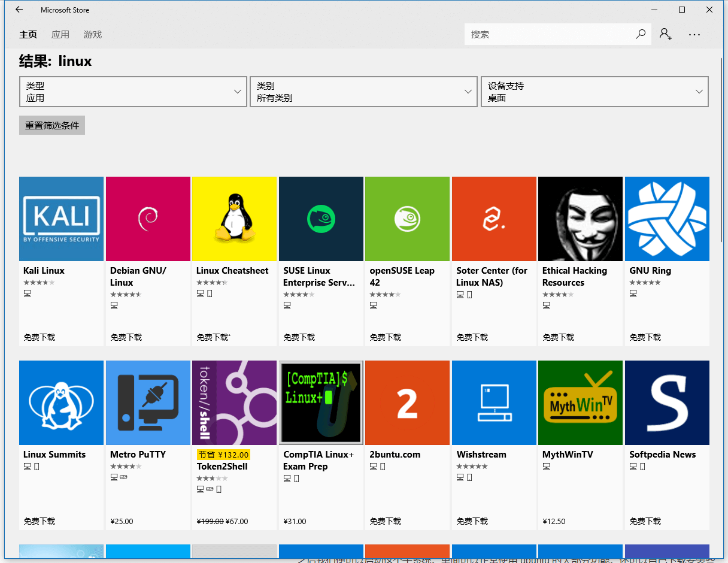The height and width of the screenshot is (563, 728).
Task: Click the ¥31.00 price of CompTIA Linux+
Action: click(295, 521)
